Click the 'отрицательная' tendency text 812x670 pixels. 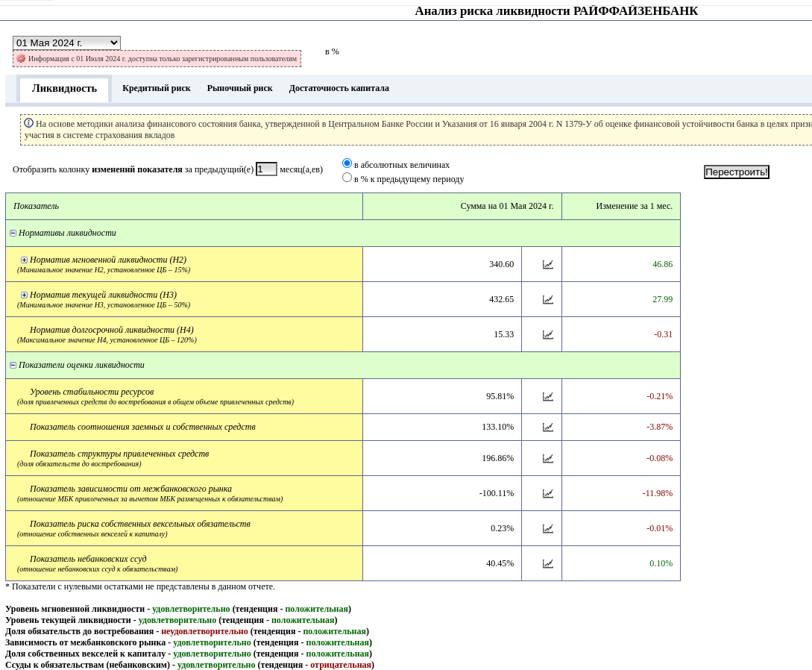[340, 665]
